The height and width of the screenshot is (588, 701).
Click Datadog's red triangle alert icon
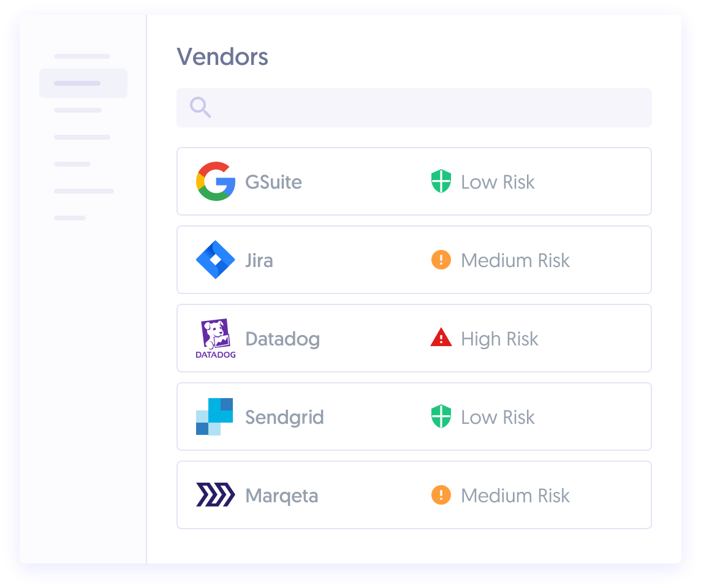click(x=441, y=337)
